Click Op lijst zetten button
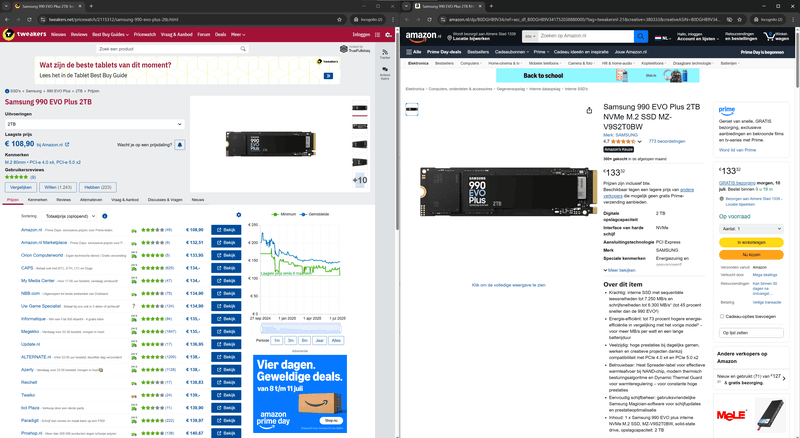Image resolution: width=800 pixels, height=438 pixels. 751,333
